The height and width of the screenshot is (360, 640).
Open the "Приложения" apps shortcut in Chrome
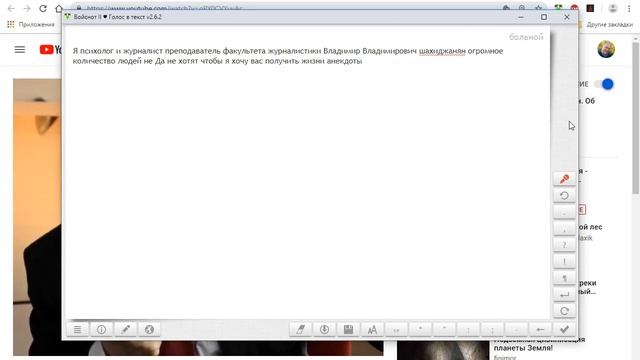tap(31, 24)
